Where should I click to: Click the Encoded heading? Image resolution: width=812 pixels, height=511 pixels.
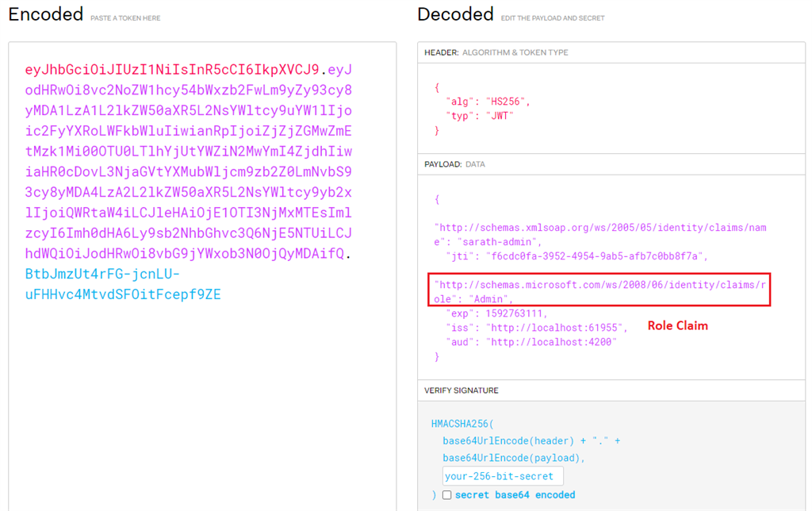point(45,13)
